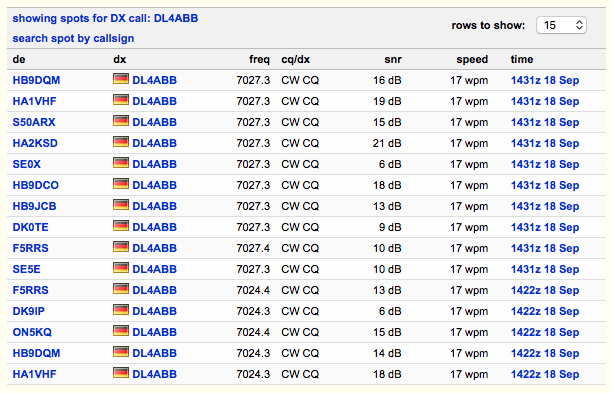
Task: Open spotter HB9DQM in the 14 dB row
Action: 36,353
